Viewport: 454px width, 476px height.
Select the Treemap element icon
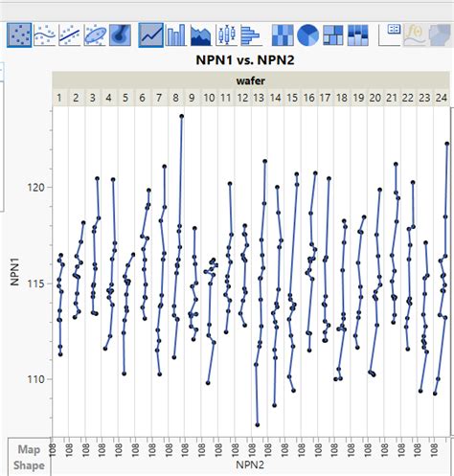(x=333, y=34)
